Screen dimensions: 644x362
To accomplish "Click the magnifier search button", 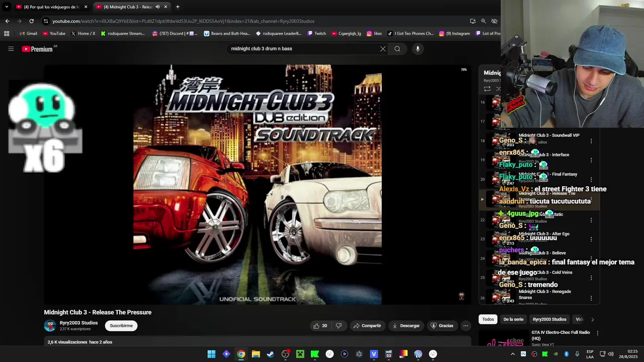I will 397,49.
